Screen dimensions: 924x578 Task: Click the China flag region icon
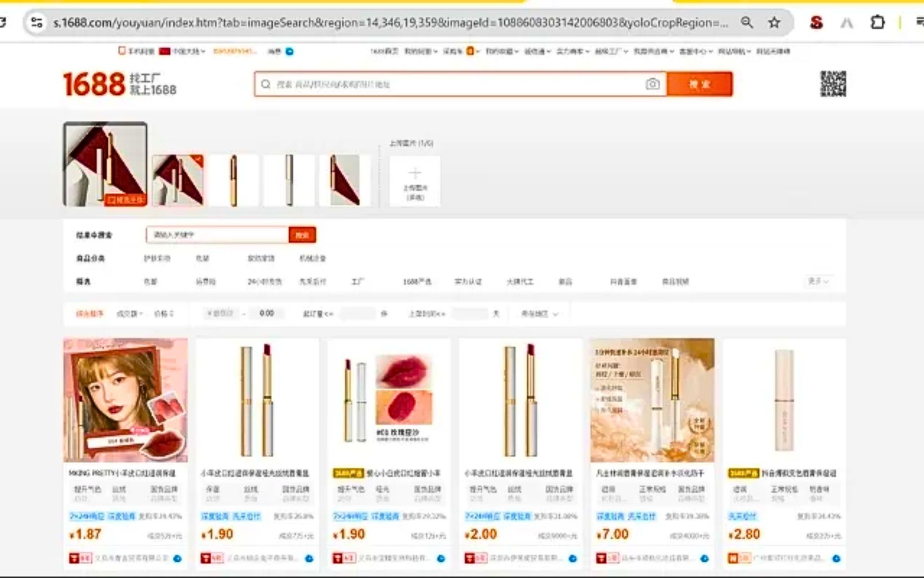[x=165, y=51]
